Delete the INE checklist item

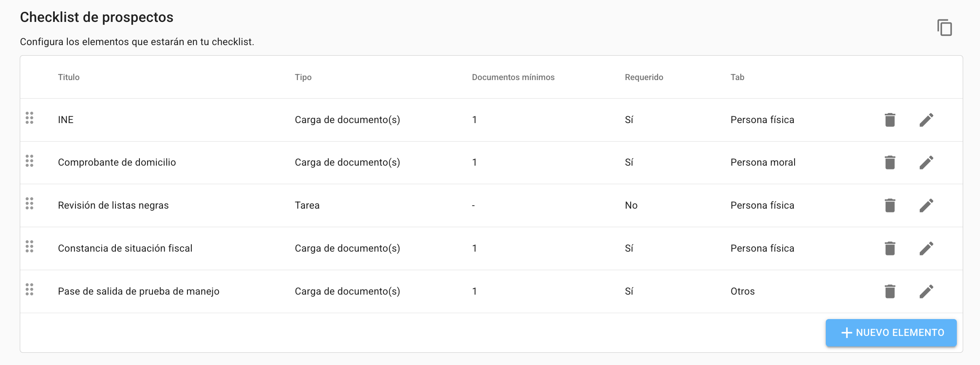(x=890, y=120)
